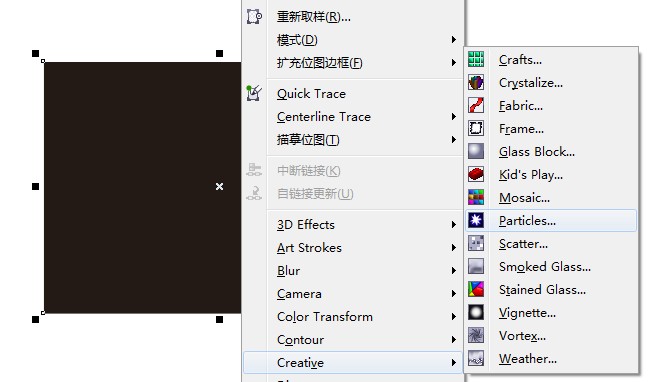
Task: Click the Kid's Play red brick icon
Action: click(475, 175)
